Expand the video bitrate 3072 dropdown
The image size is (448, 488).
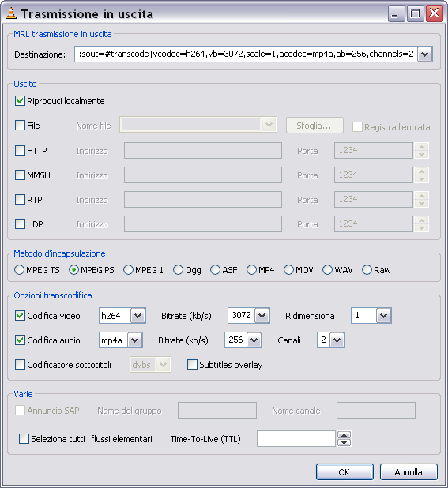262,316
